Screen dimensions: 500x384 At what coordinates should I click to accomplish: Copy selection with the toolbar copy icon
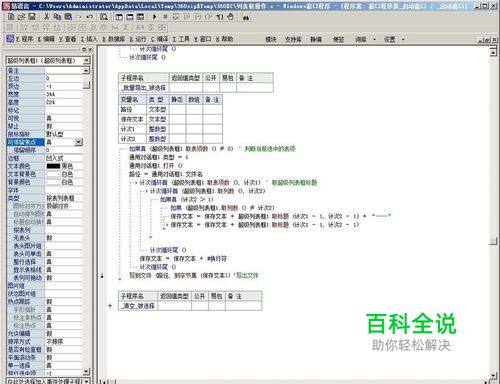click(57, 17)
